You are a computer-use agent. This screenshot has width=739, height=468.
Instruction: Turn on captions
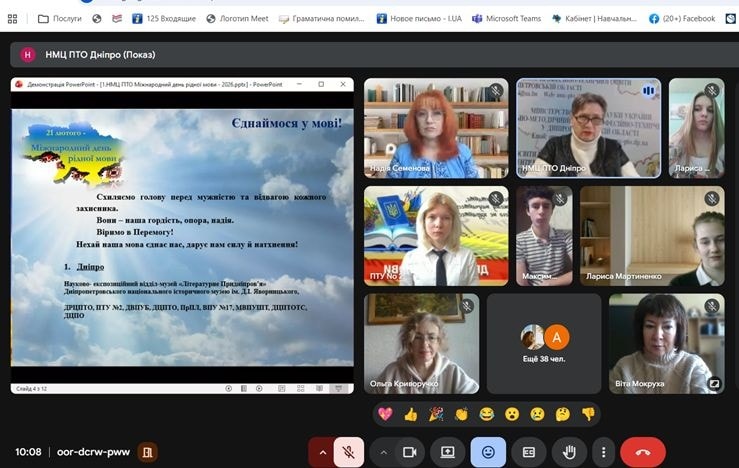point(528,452)
